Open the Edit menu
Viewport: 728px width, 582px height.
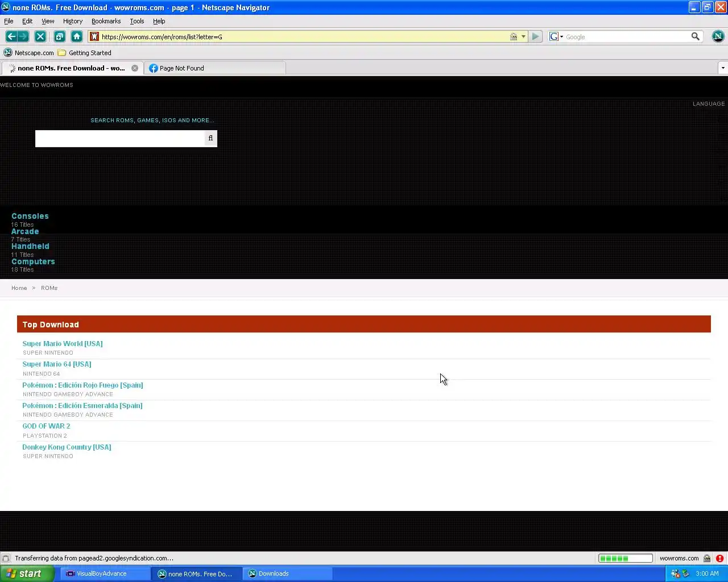coord(27,21)
